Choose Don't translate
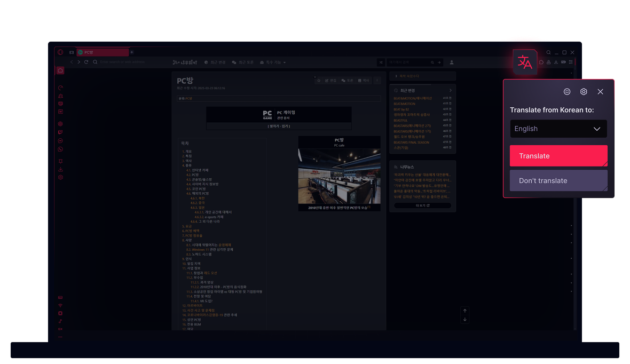This screenshot has height=364, width=630. pyautogui.click(x=558, y=180)
